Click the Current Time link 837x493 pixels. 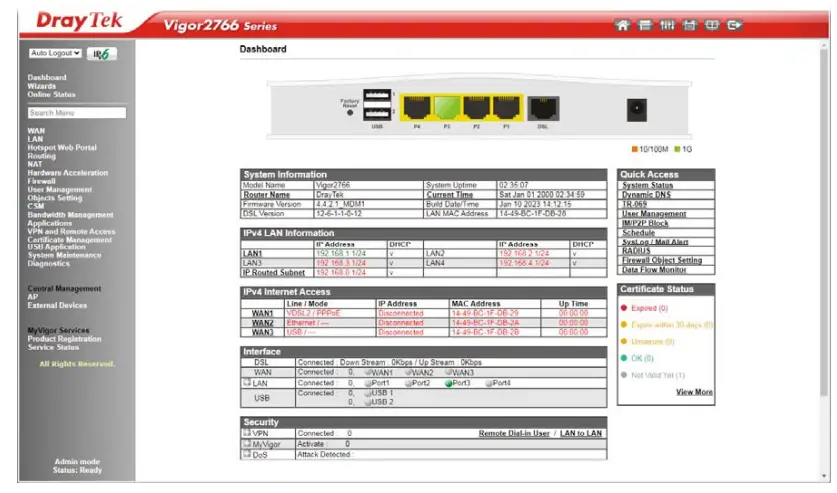[449, 195]
